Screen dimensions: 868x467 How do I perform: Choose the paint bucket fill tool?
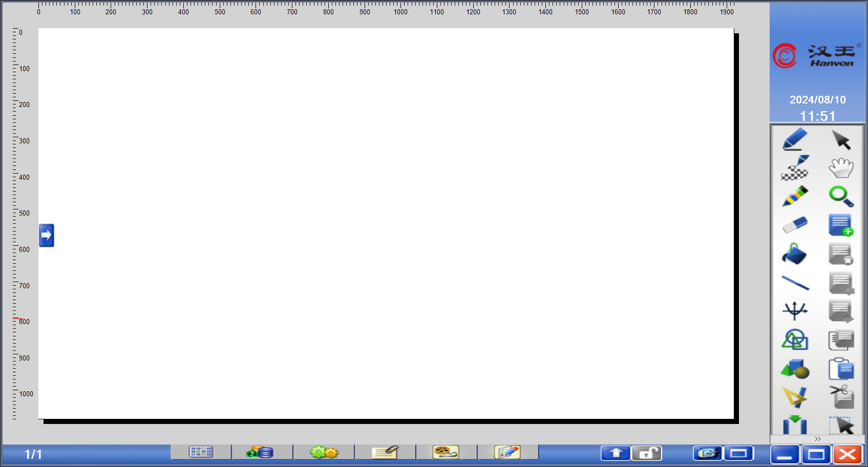[x=795, y=253]
